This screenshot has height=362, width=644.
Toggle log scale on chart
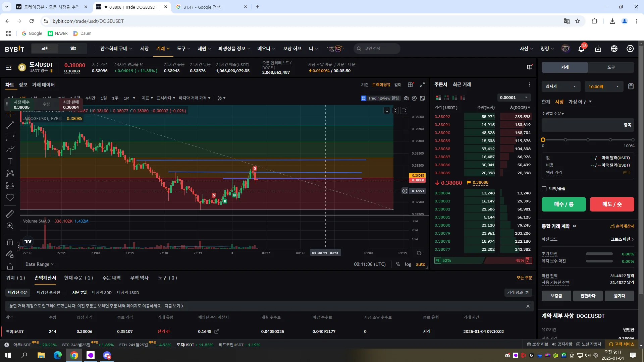pos(408,264)
